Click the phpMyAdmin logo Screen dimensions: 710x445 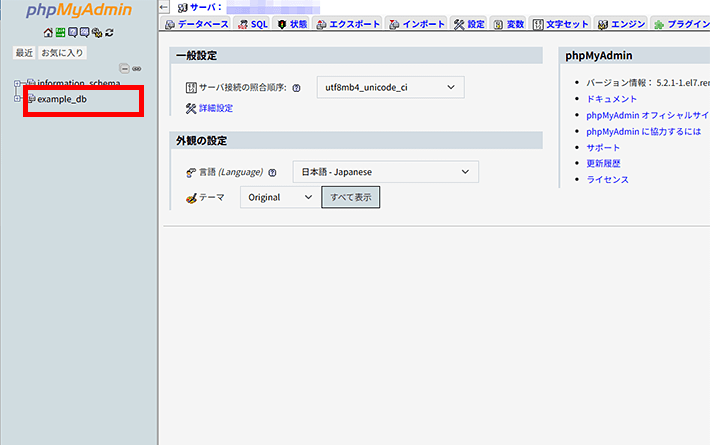(x=79, y=10)
